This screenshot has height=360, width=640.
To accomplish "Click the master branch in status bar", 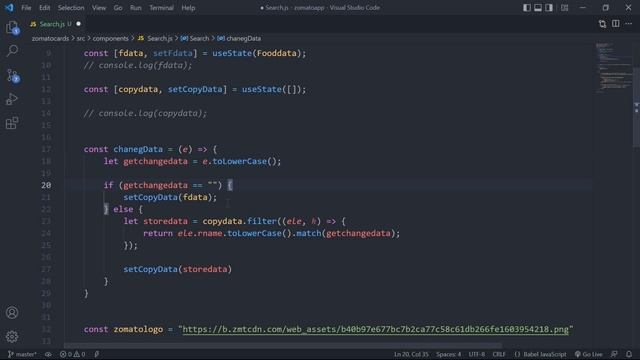I will click(22, 354).
